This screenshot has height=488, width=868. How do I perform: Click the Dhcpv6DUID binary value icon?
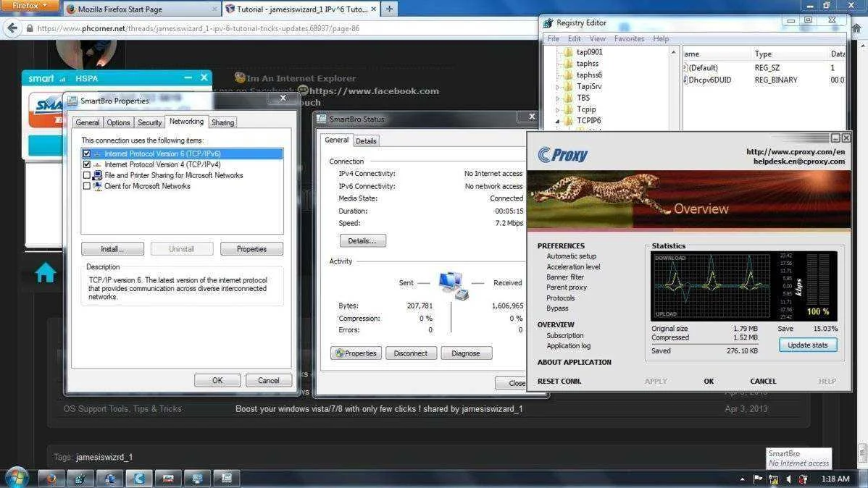point(685,80)
